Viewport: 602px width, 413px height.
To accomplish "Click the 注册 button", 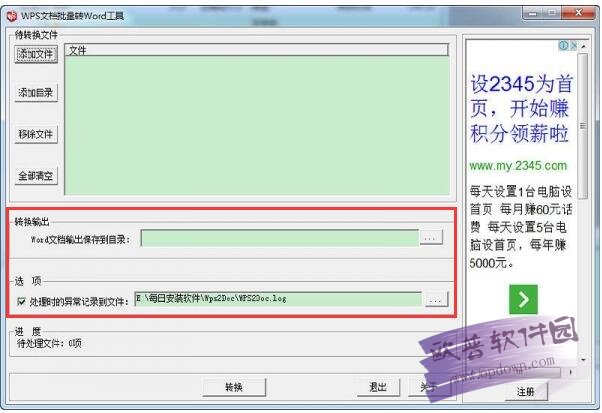I will [526, 391].
